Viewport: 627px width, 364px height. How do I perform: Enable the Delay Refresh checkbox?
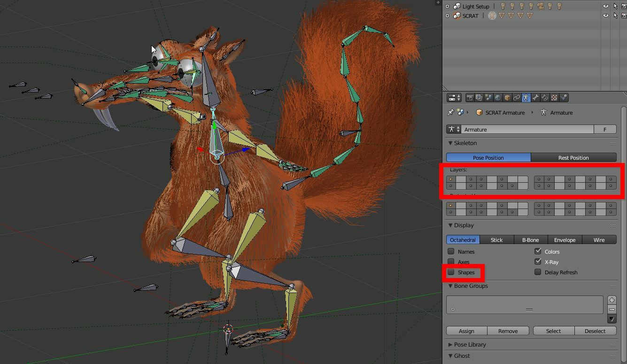pyautogui.click(x=538, y=272)
